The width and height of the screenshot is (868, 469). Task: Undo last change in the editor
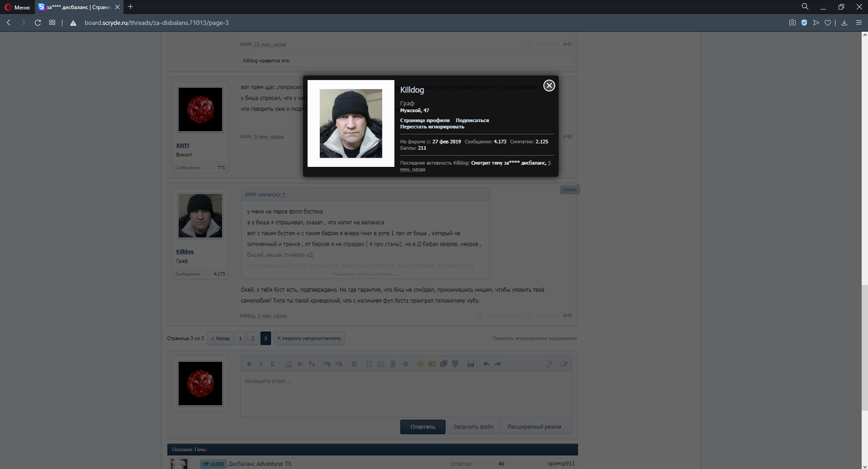point(486,363)
